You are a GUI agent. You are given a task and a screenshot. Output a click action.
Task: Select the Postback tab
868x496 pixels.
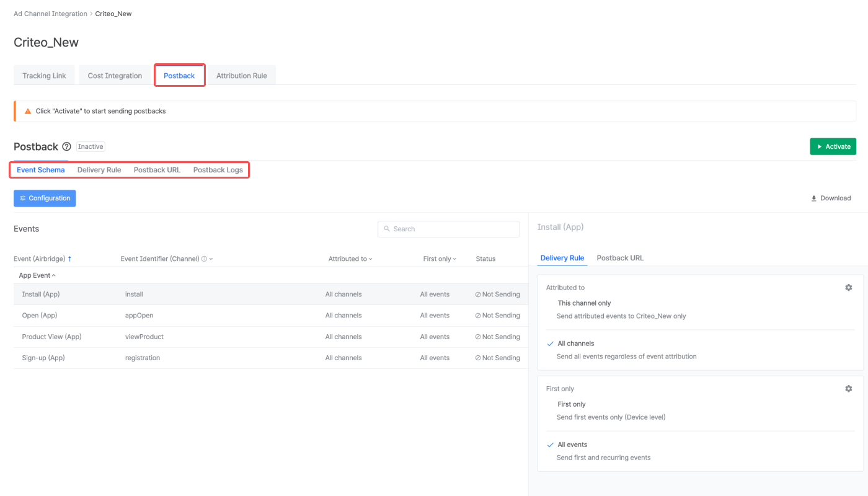[179, 76]
